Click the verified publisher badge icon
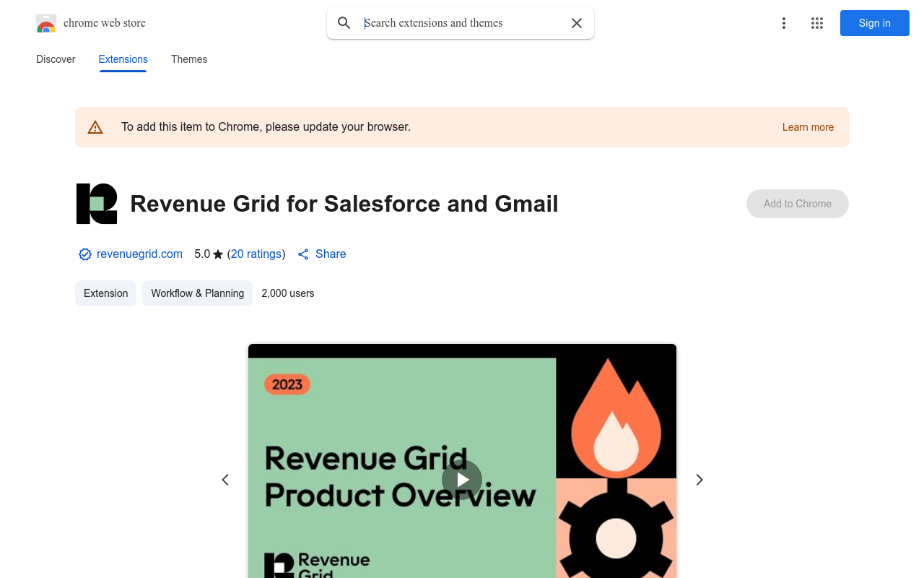 tap(85, 254)
